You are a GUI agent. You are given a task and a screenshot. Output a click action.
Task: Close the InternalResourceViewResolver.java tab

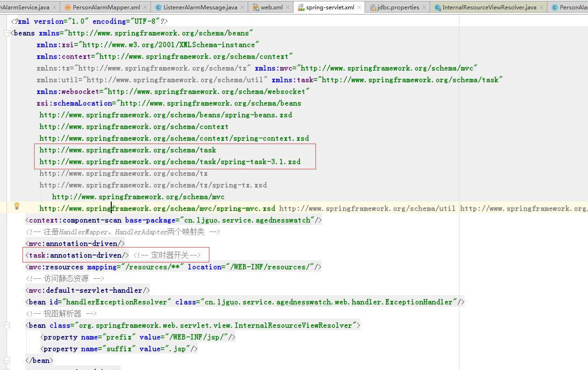541,7
